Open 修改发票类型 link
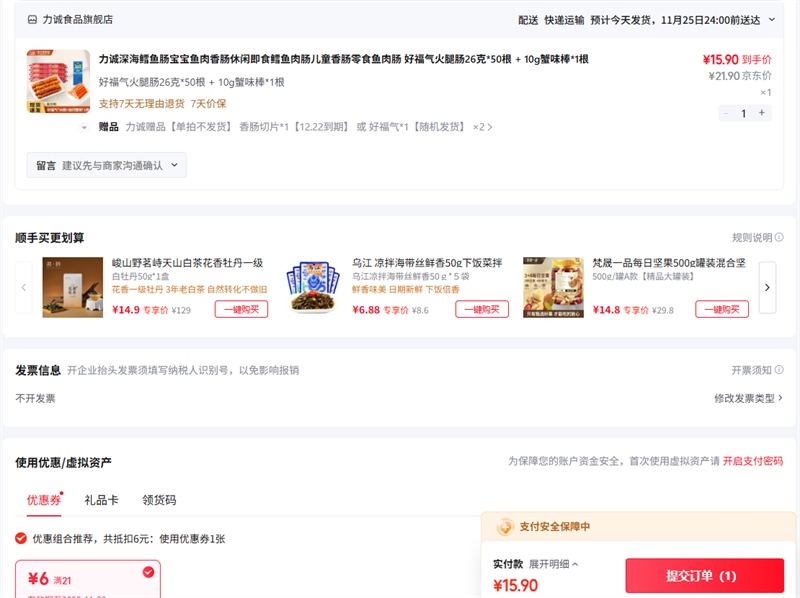The image size is (800, 598). (748, 398)
